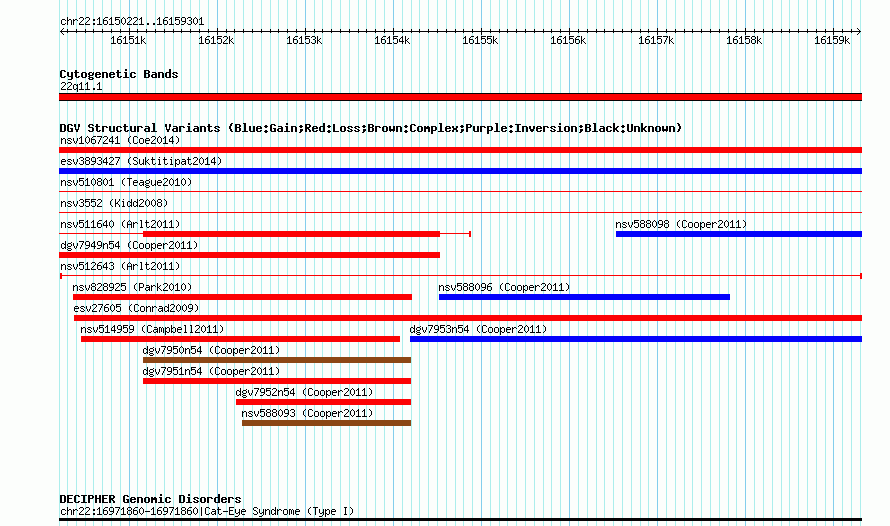This screenshot has width=890, height=526.
Task: Click ruler at 16153k mark
Action: pyautogui.click(x=304, y=40)
